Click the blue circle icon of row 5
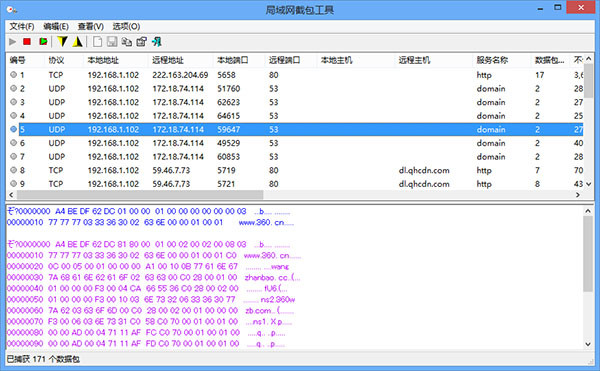Viewport: 600px width, 371px height. coord(13,129)
